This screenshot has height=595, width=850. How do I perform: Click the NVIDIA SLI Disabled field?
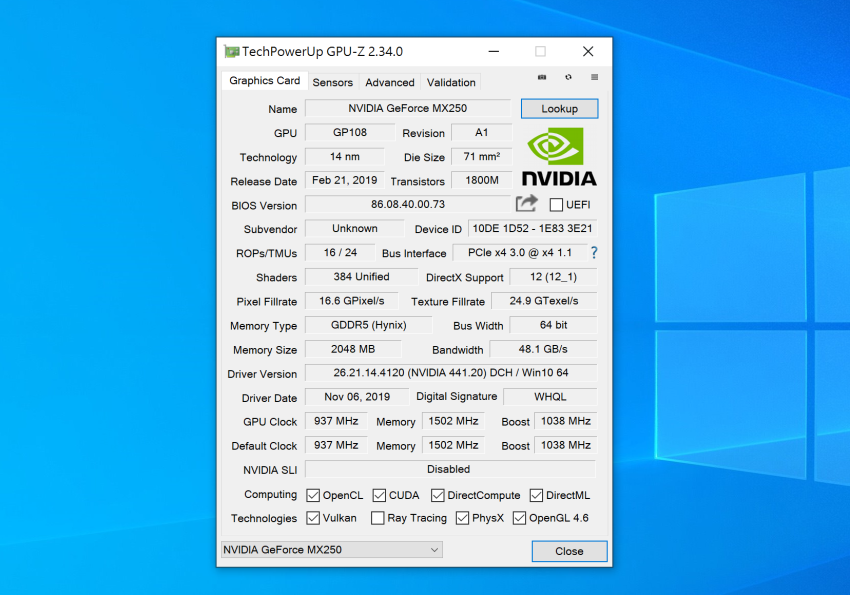450,469
